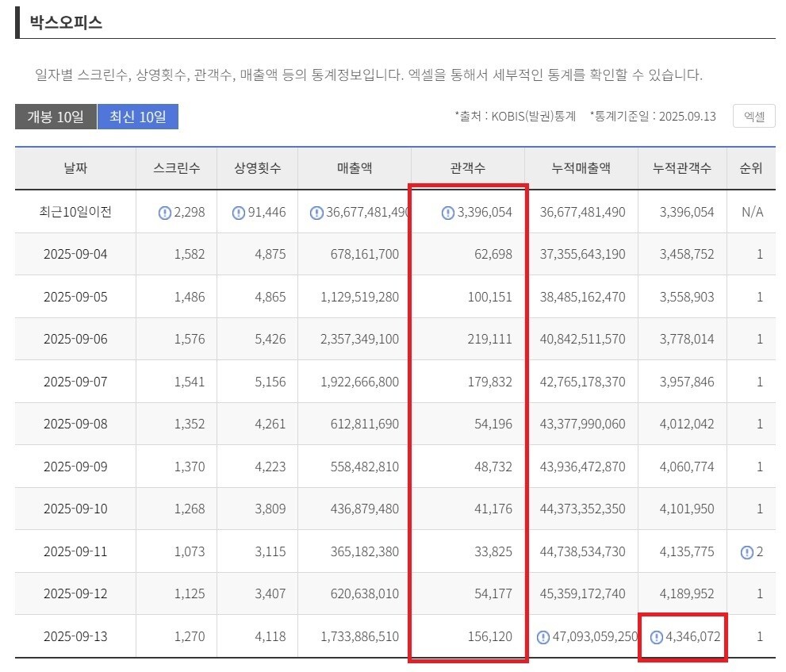Screen dimensions: 786x672
Task: Open info icon beside cumulative revenue 47,093,059,250
Action: click(x=543, y=636)
